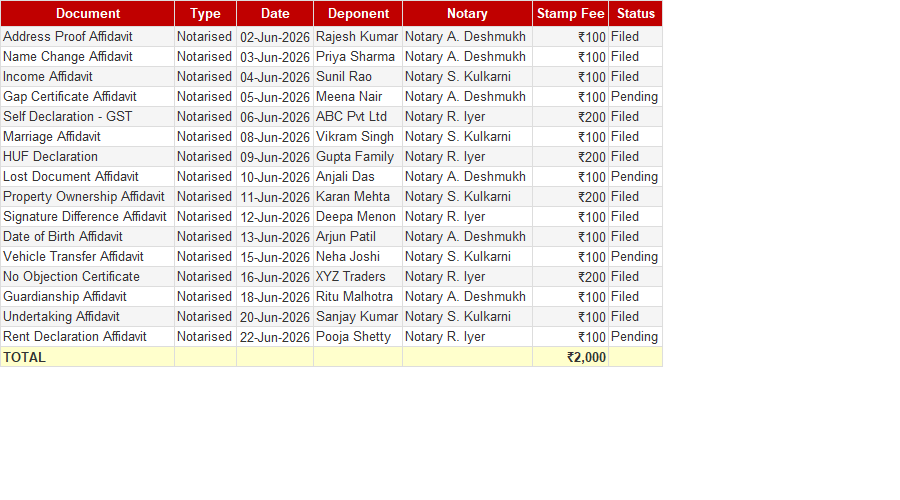Image resolution: width=900 pixels, height=500 pixels.
Task: Select Vehicle Transfer Affidavit cell
Action: [x=88, y=257]
